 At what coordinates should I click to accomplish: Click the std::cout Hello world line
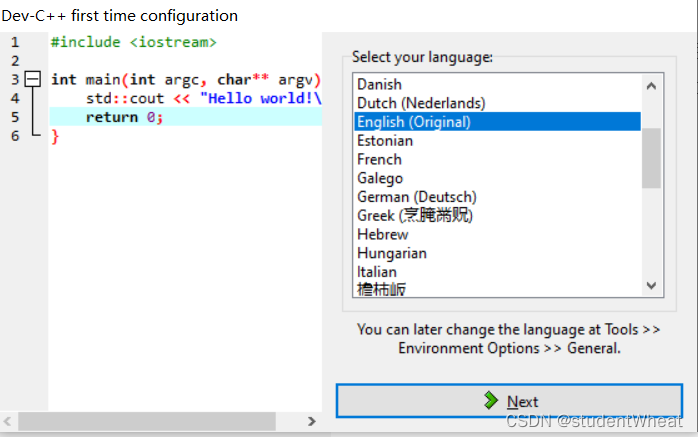click(203, 98)
